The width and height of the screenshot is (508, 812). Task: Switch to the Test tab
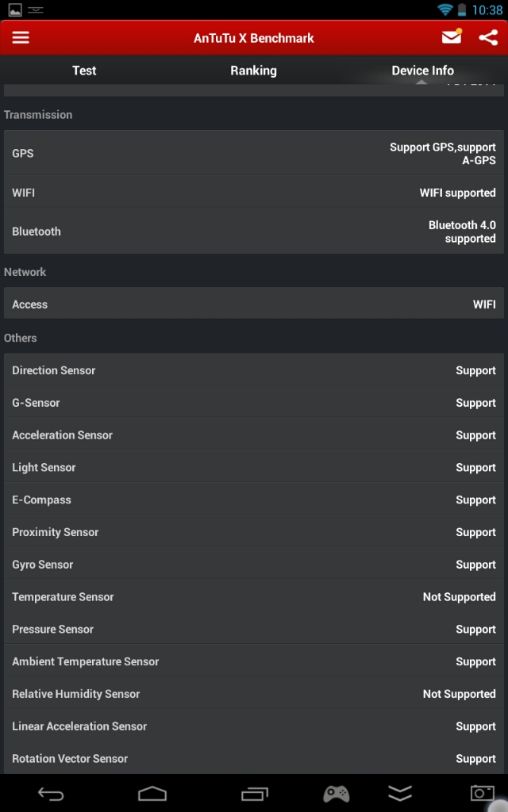[84, 71]
